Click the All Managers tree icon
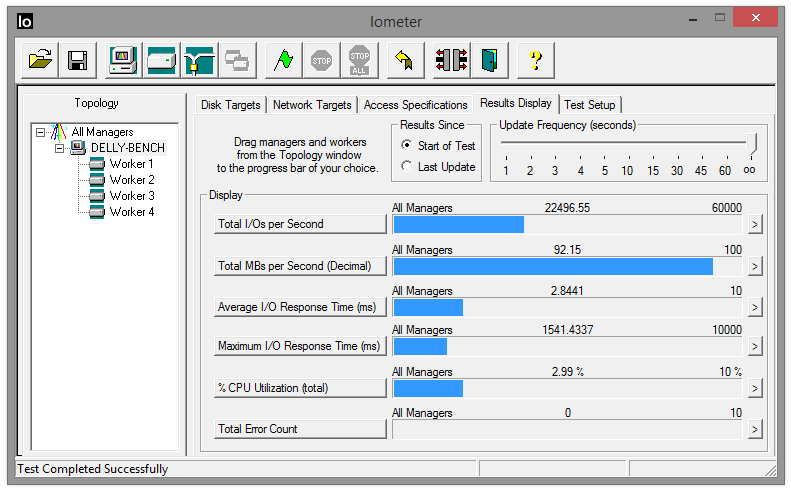Screen dimensions: 791x491 tap(59, 132)
